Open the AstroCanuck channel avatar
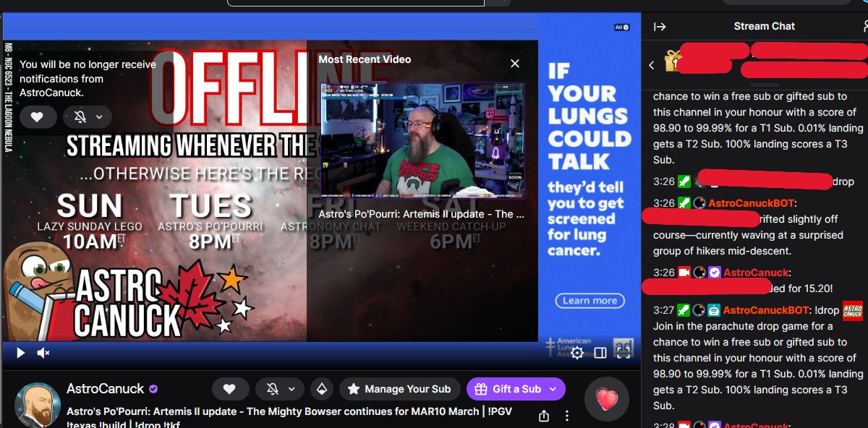Viewport: 868px width, 428px height. coord(38,404)
